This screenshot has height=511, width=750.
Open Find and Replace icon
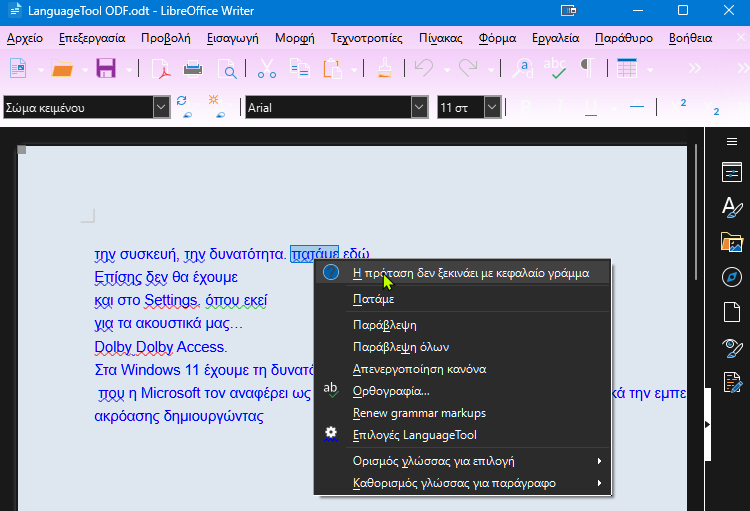point(523,68)
